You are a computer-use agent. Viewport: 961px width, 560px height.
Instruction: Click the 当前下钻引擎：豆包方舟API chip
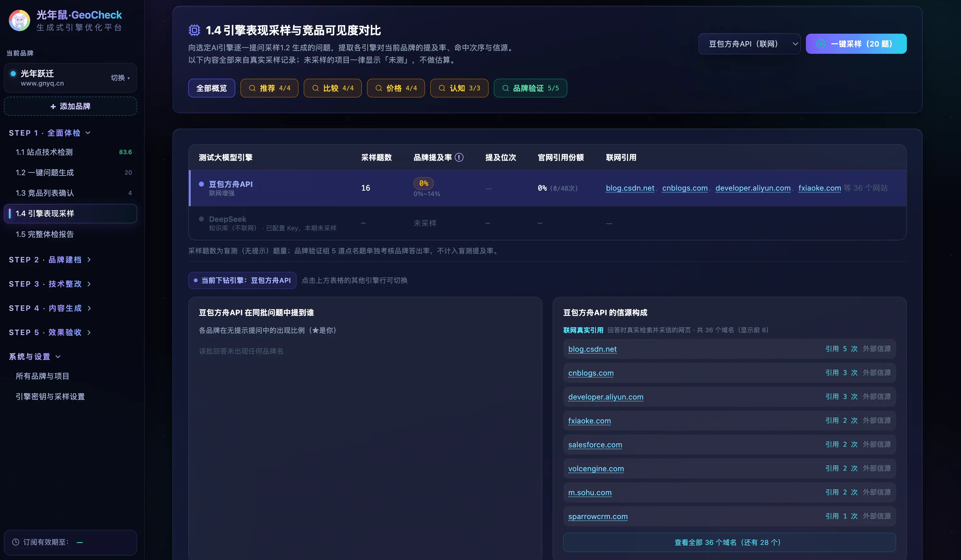(x=242, y=280)
